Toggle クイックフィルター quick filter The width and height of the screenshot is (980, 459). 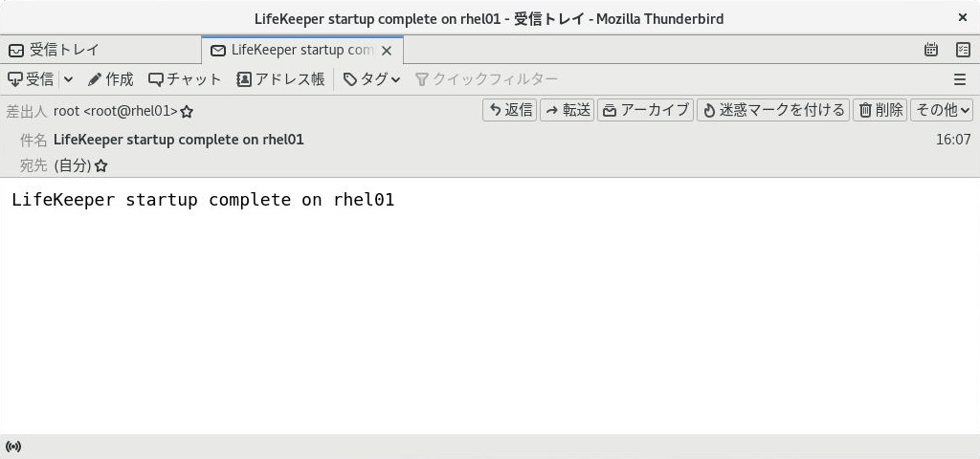486,79
